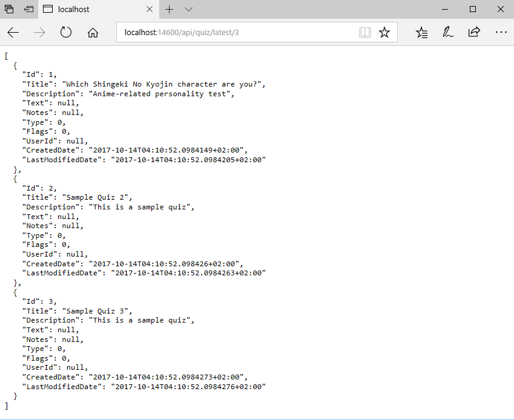The height and width of the screenshot is (420, 514).
Task: Click the "Id": 1 line
Action: point(39,74)
